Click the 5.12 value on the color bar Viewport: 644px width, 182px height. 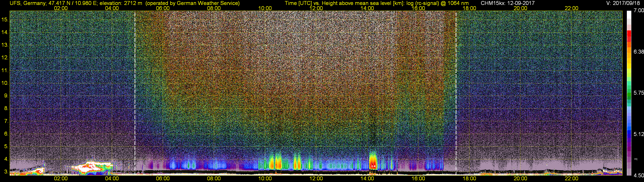tap(639, 134)
